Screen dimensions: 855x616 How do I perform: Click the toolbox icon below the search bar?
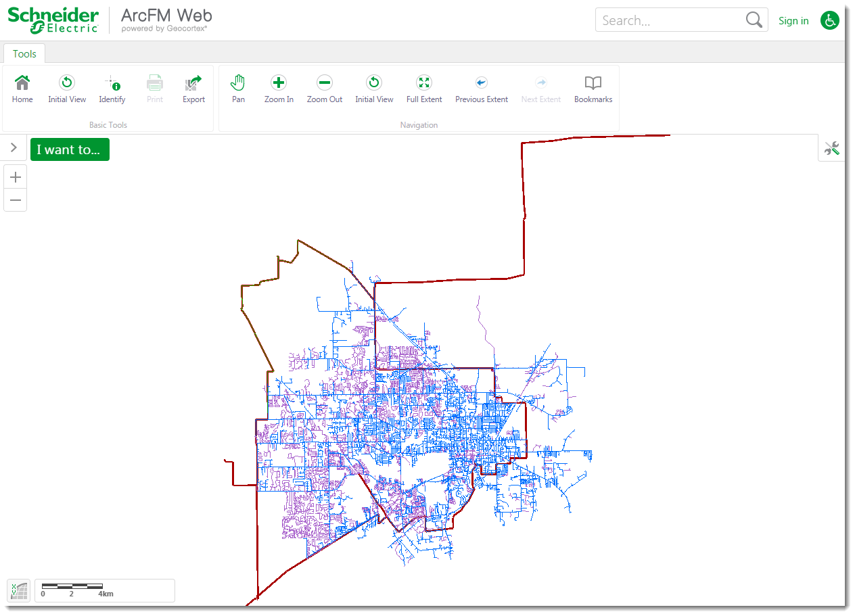tap(831, 148)
